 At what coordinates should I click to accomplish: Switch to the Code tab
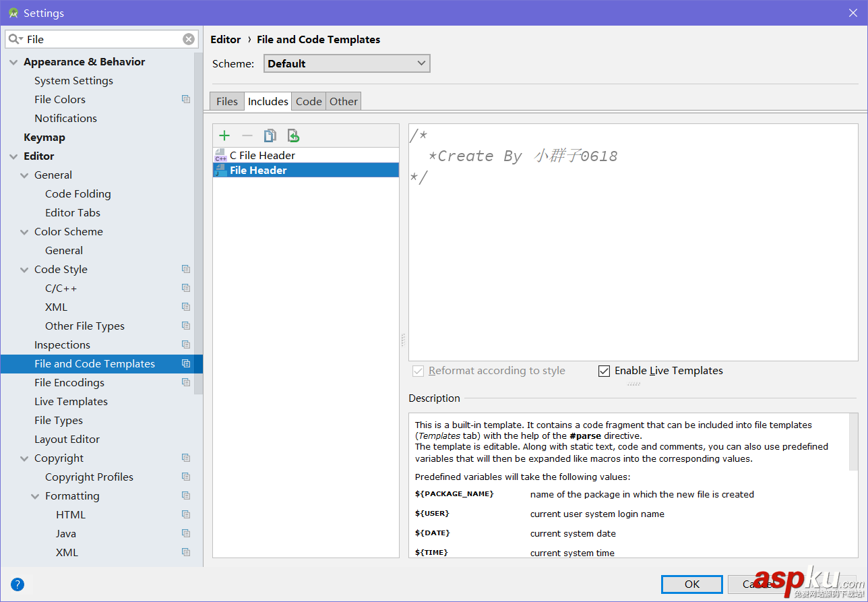point(309,101)
